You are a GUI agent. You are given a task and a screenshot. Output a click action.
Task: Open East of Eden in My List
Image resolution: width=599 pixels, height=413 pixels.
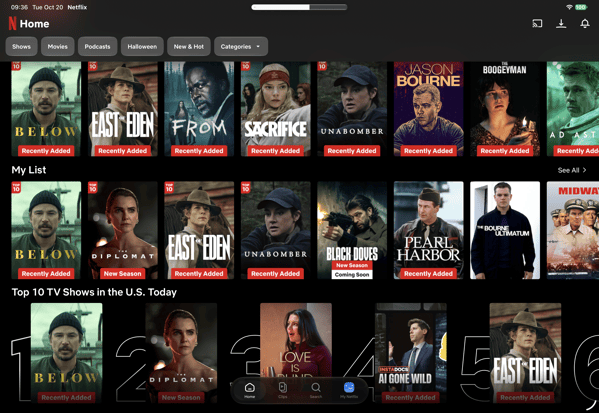[199, 230]
